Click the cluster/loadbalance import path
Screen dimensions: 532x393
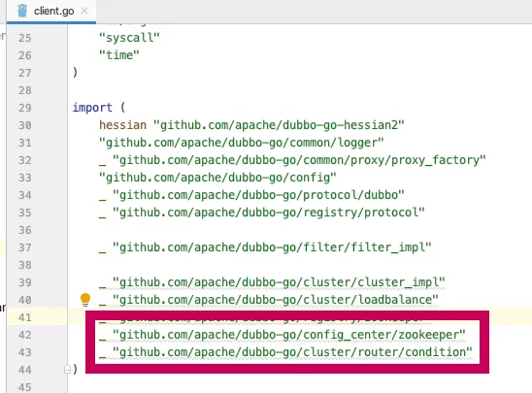pos(276,300)
